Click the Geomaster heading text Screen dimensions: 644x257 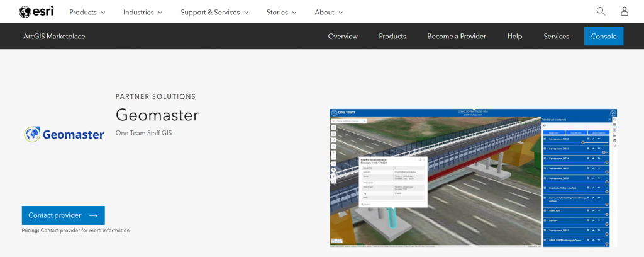[x=157, y=115]
